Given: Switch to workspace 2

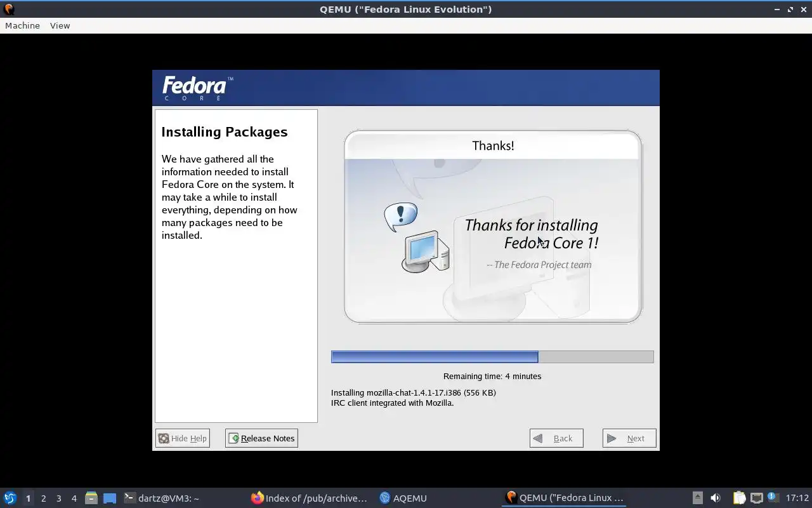Looking at the screenshot, I should pos(43,498).
